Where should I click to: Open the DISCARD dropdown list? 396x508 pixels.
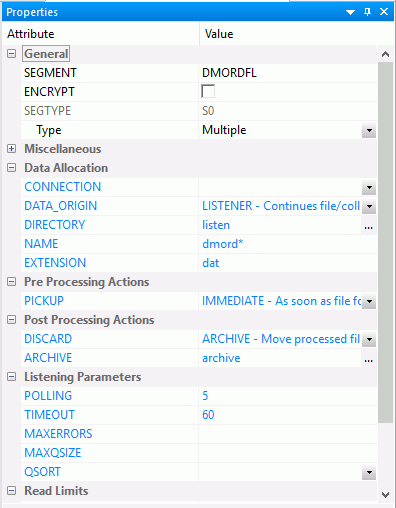(x=369, y=339)
